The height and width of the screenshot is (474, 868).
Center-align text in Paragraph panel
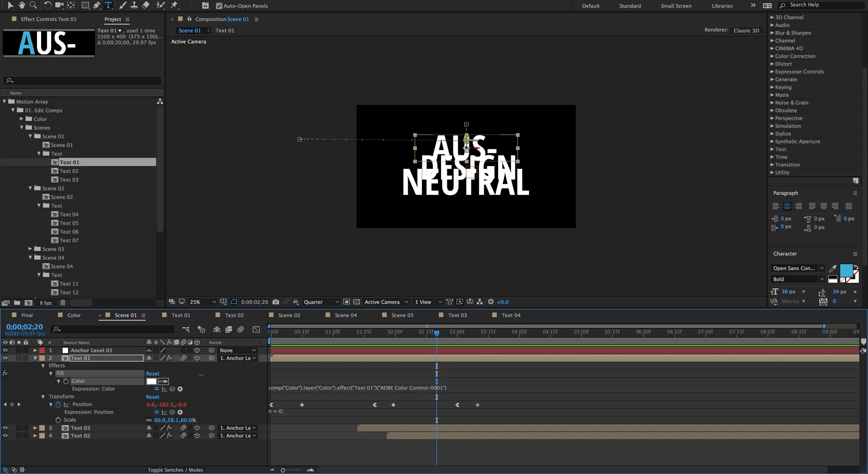tap(787, 206)
